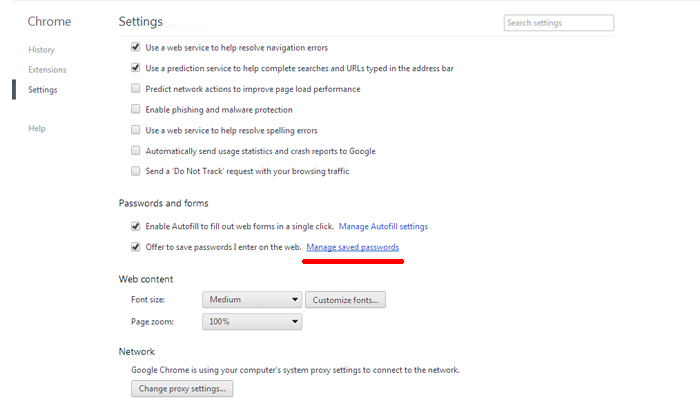Check the 'Do Not Track' request option
This screenshot has height=400, width=700.
tap(135, 171)
